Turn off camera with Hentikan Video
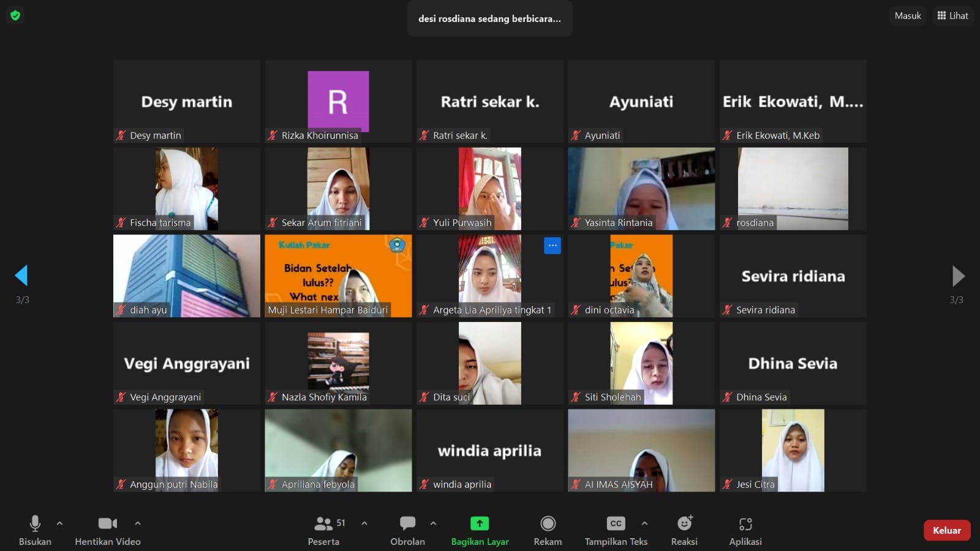The width and height of the screenshot is (980, 551). [x=108, y=530]
